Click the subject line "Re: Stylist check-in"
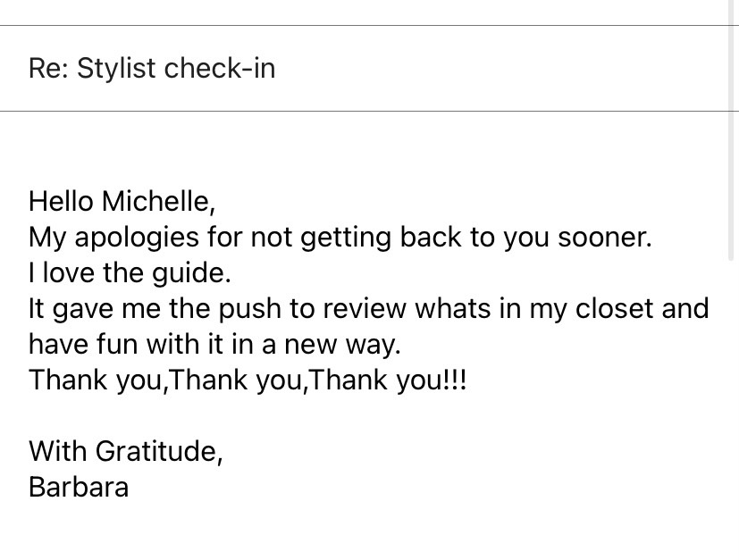 [152, 69]
